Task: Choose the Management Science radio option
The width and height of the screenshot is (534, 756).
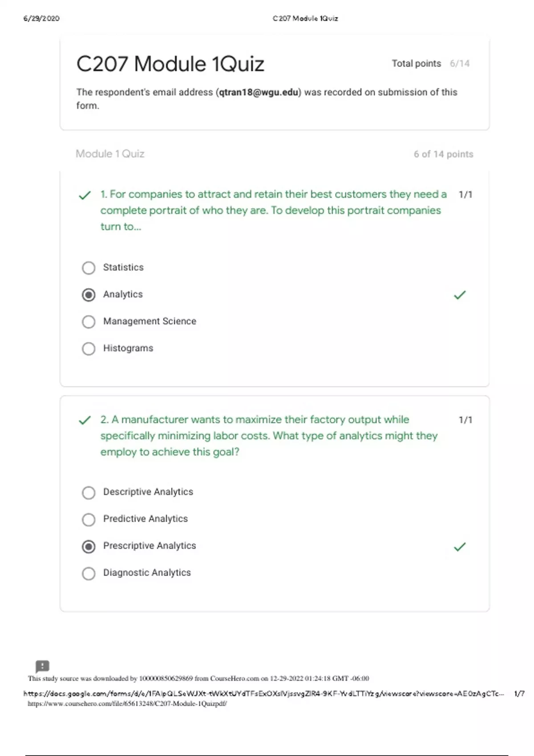Action: (x=89, y=322)
